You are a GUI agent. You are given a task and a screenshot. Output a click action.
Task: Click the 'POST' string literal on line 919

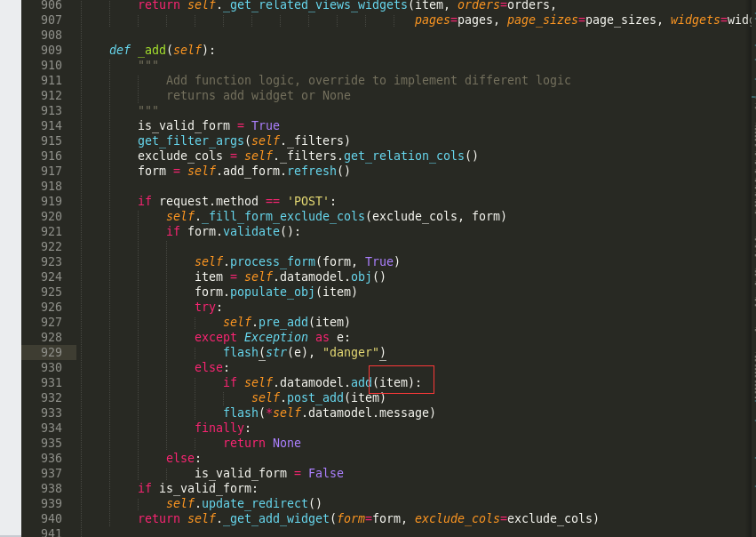[x=308, y=201]
